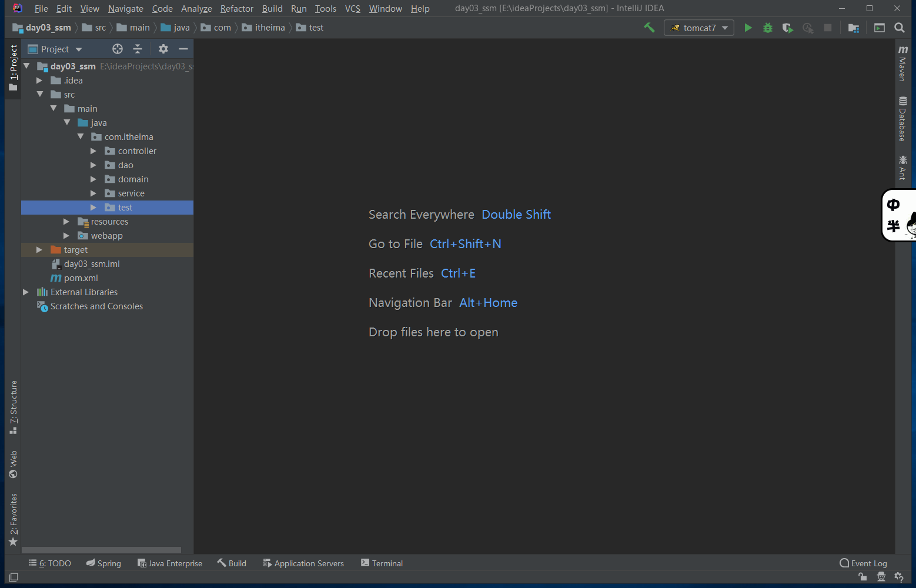Viewport: 916px width, 588px height.
Task: Click the java breadcrumb in navigation bar
Action: click(175, 28)
